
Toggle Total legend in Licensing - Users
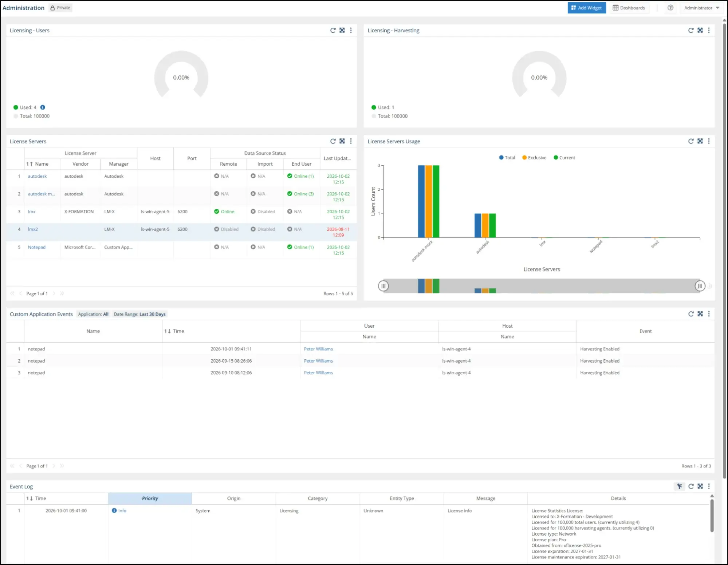pos(31,116)
